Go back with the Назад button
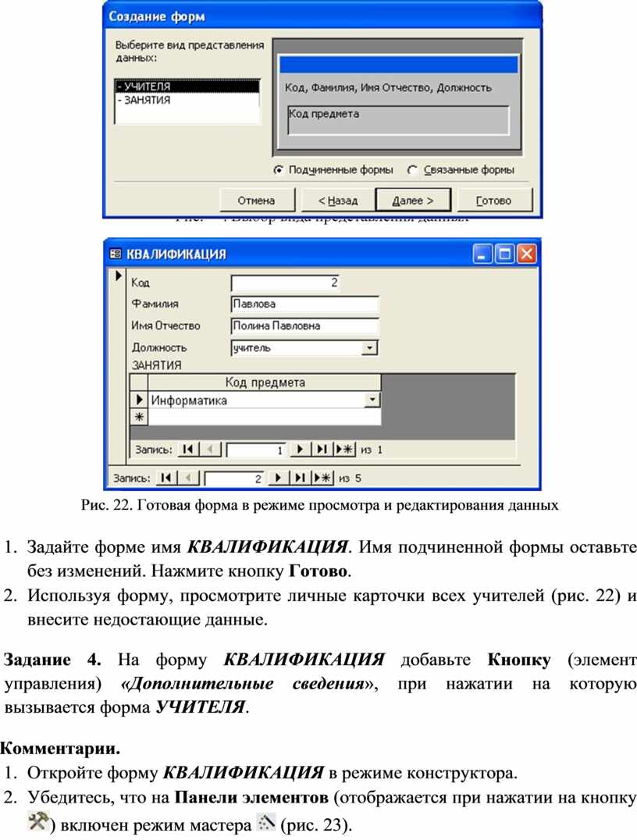This screenshot has width=637, height=840. tap(337, 201)
